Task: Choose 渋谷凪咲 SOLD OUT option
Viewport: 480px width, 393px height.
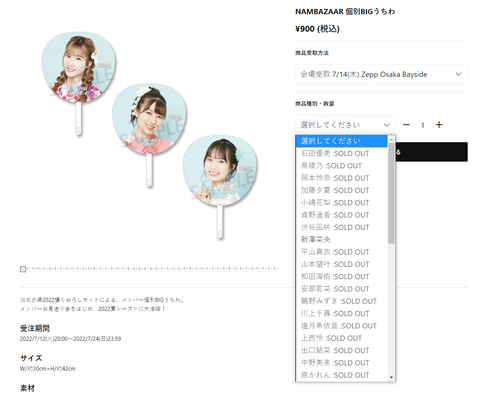Action: point(342,227)
